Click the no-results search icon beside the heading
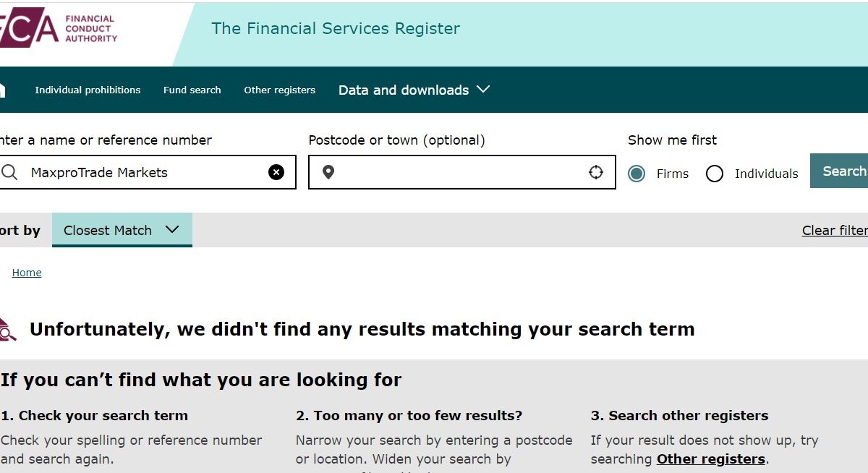Viewport: 868px width, 473px height. [x=7, y=330]
